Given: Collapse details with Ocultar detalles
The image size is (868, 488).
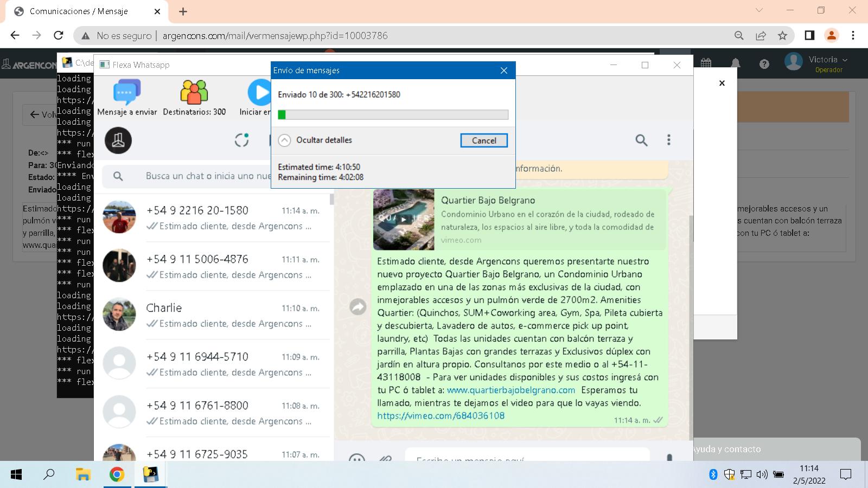Looking at the screenshot, I should click(315, 140).
